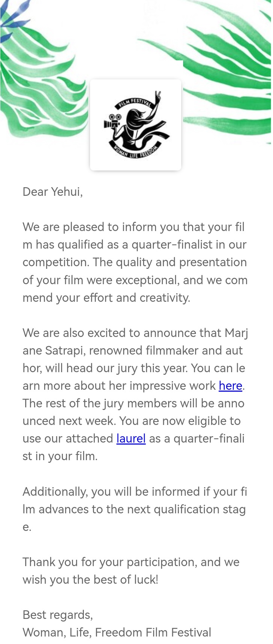The image size is (273, 644).
Task: Click the 'We are pleased to inform' paragraph
Action: point(135,262)
